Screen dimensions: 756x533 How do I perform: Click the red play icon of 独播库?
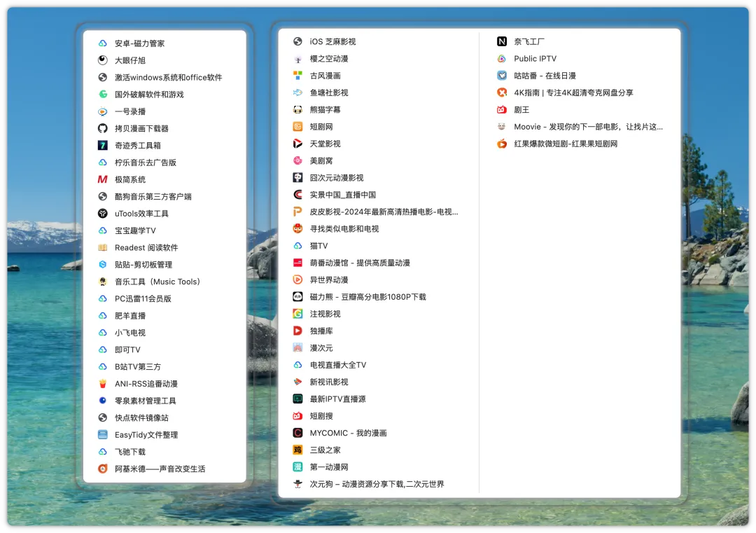point(298,331)
